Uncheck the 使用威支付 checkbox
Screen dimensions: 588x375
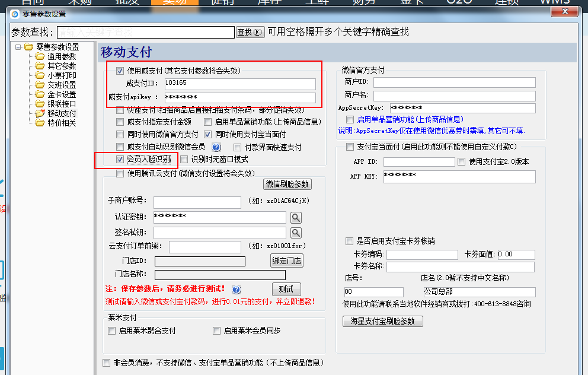click(x=120, y=71)
